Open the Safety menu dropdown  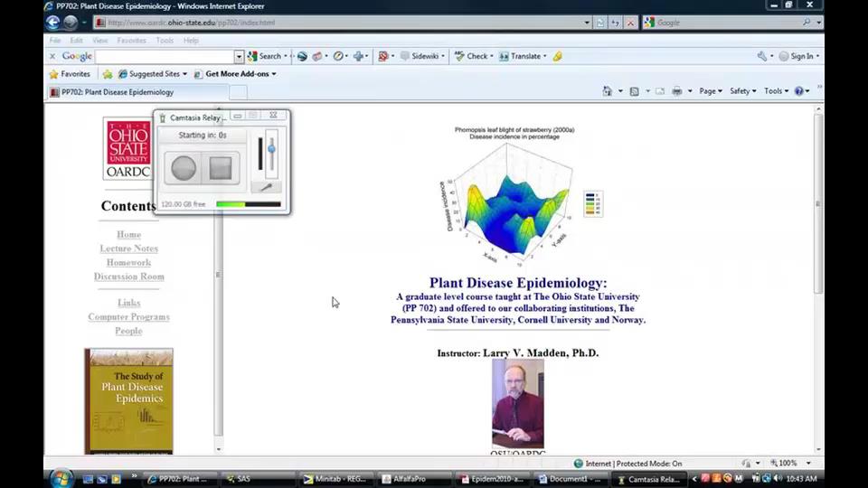click(742, 90)
